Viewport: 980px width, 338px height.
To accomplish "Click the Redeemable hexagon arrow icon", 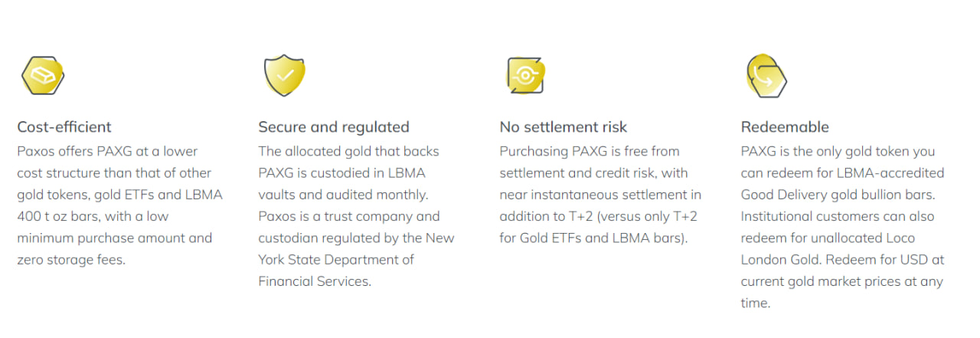I will pos(766,76).
